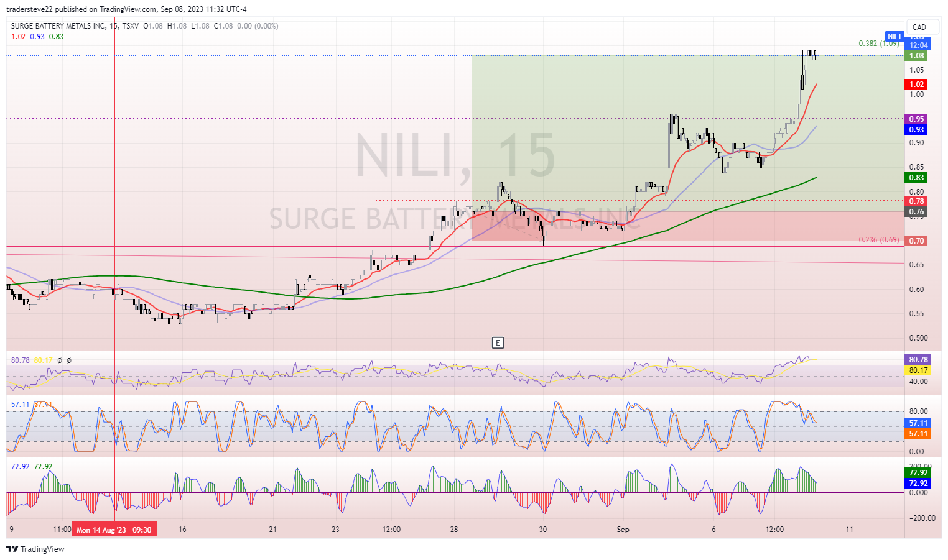The height and width of the screenshot is (560, 948).
Task: Click the '30' date on time axis
Action: click(x=543, y=530)
